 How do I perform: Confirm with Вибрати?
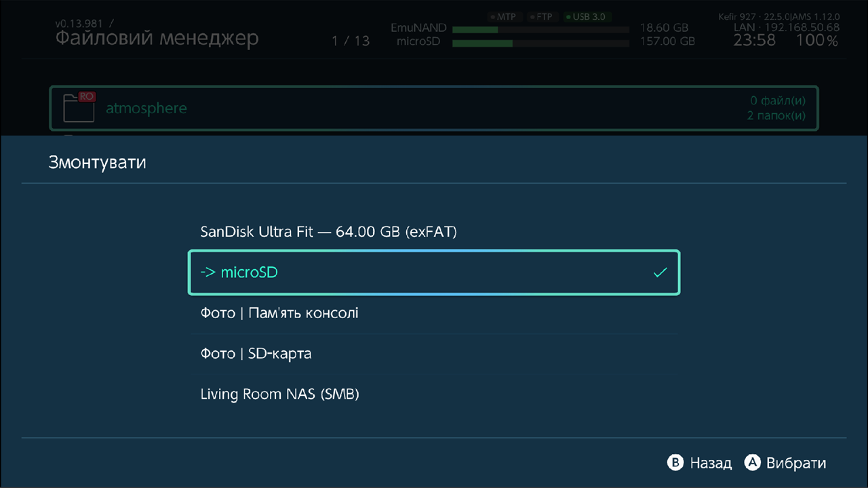click(796, 464)
